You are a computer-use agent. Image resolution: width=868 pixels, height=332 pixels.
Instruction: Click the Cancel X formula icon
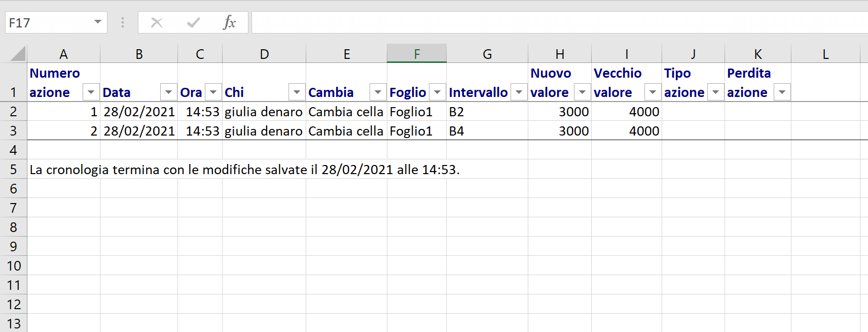[157, 22]
